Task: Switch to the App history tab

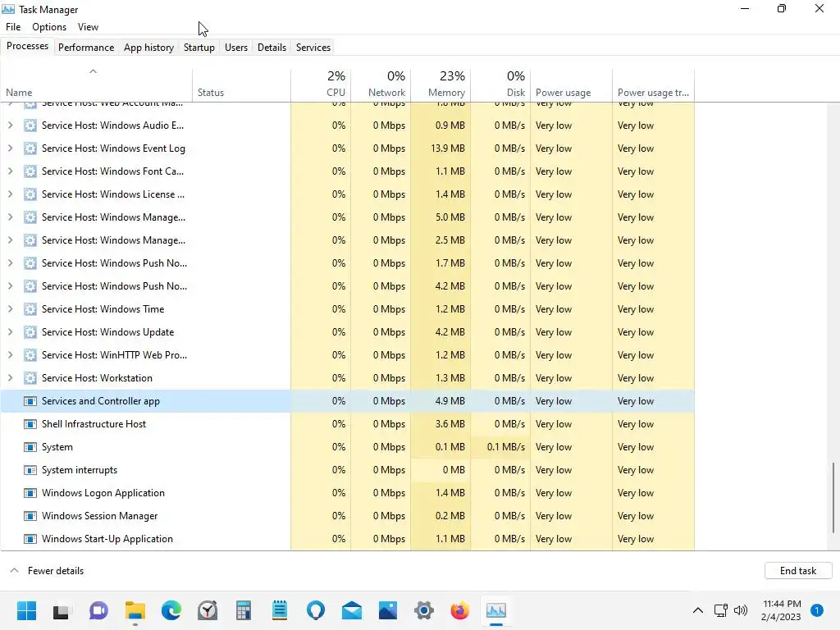Action: [x=149, y=47]
